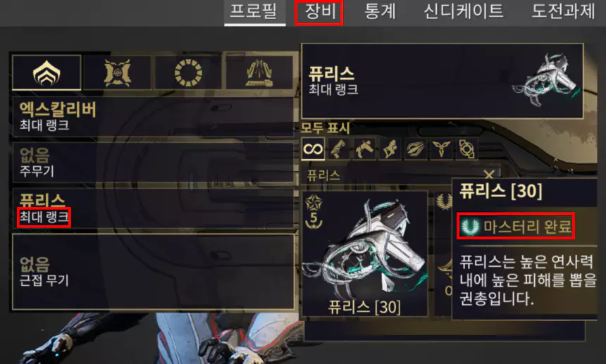The height and width of the screenshot is (364, 606).
Task: Select the Sentinel companion category icon
Action: 117,73
